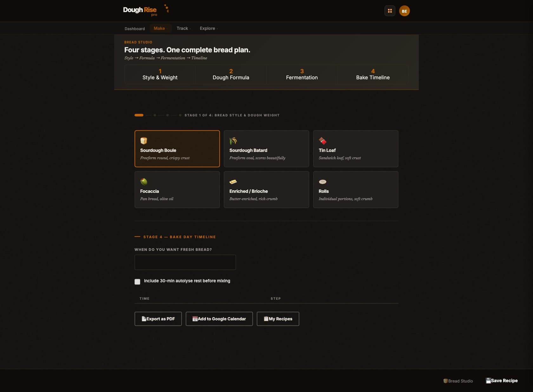Click 'Butter-enriched, rich crumb' description

[x=253, y=199]
